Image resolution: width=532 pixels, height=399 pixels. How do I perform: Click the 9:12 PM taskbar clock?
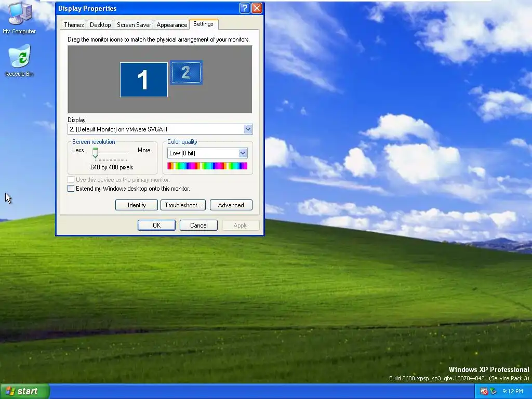click(x=513, y=391)
